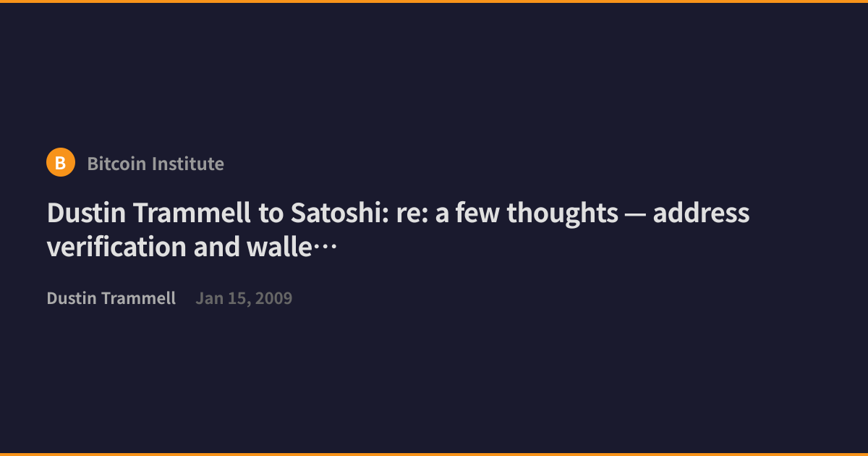868x456 pixels.
Task: Click the orange bar at the bottom edge
Action: 434,454
